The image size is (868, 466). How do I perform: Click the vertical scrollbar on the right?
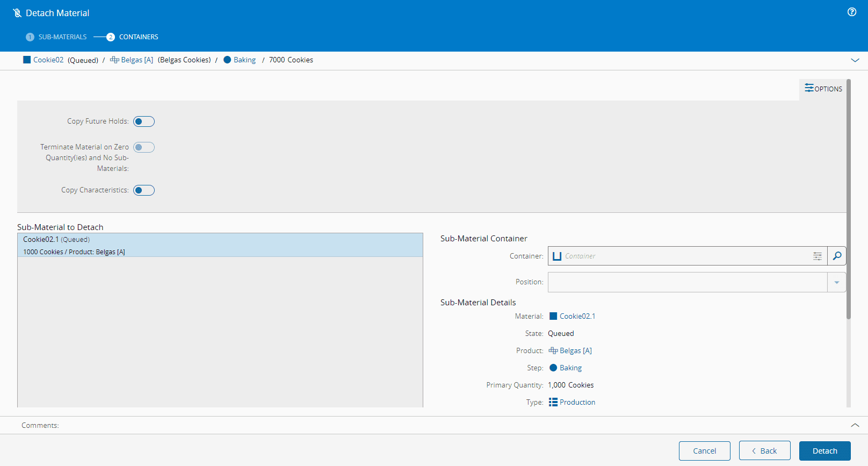point(849,199)
